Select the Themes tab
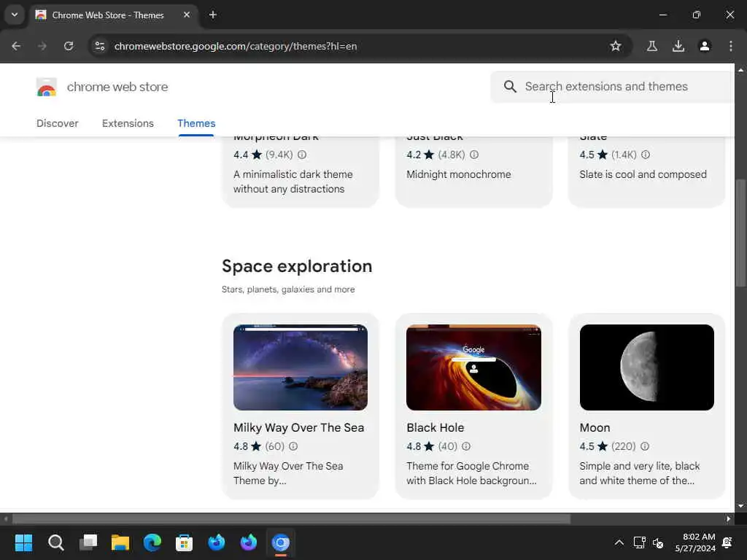Viewport: 747px width, 560px height. (x=196, y=123)
